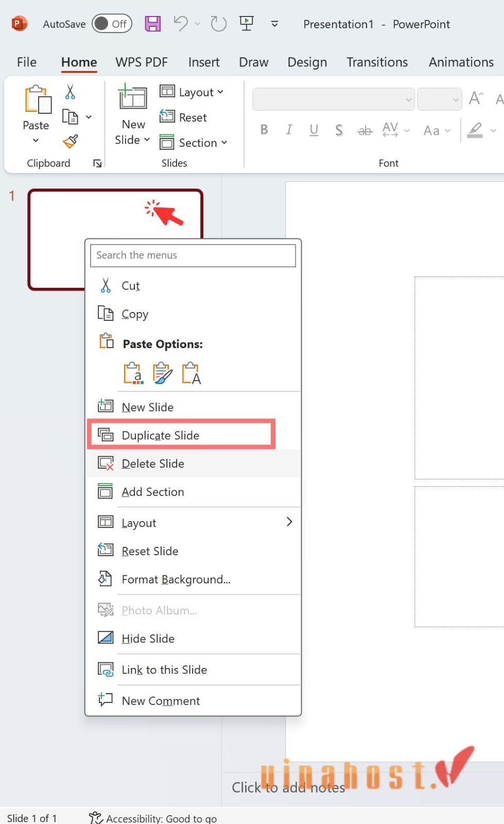Start slideshow from beginning icon
504x824 pixels.
247,23
